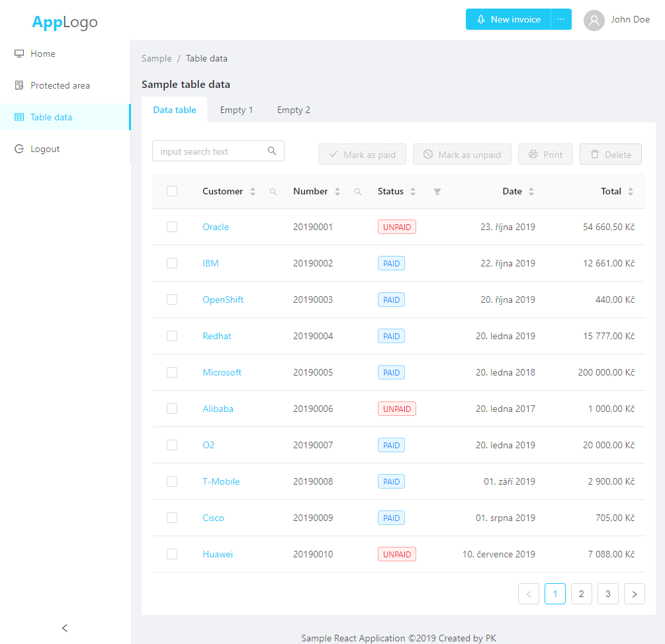
Task: Open the O2 customer link
Action: 208,445
